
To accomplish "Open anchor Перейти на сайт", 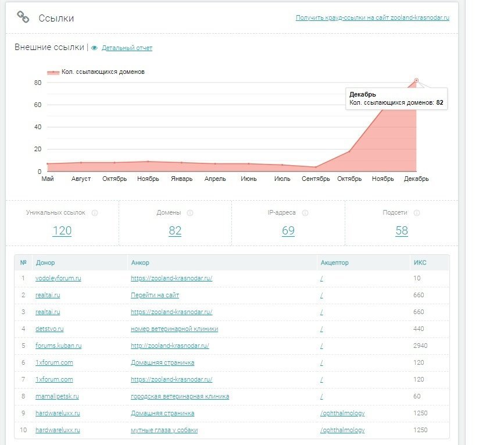I will (x=155, y=295).
